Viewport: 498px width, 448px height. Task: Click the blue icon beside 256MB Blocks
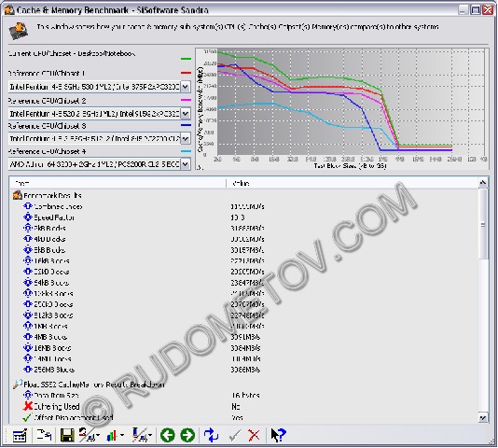[28, 370]
